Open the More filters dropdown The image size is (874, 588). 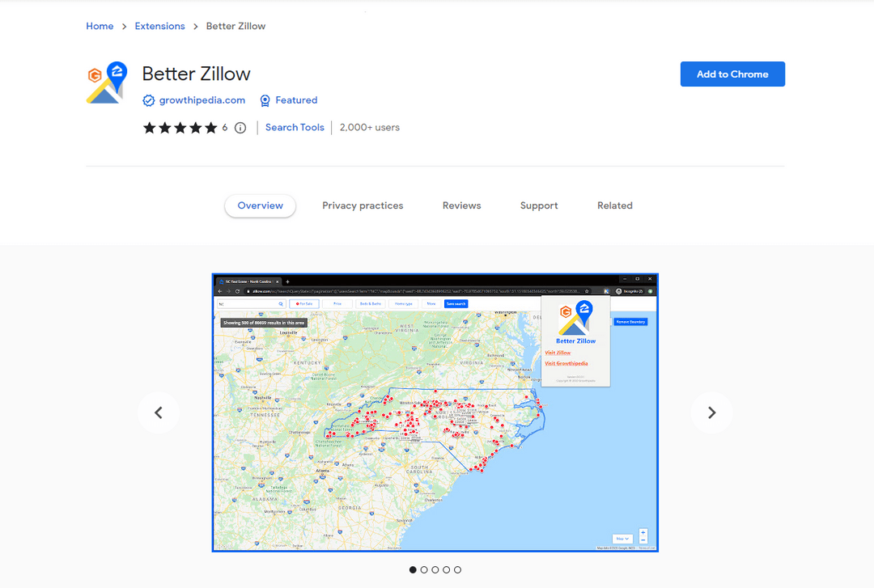pos(431,303)
